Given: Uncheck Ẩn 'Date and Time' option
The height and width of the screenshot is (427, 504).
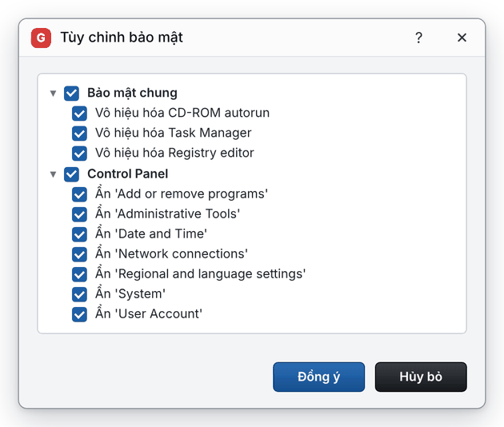Looking at the screenshot, I should 79,234.
